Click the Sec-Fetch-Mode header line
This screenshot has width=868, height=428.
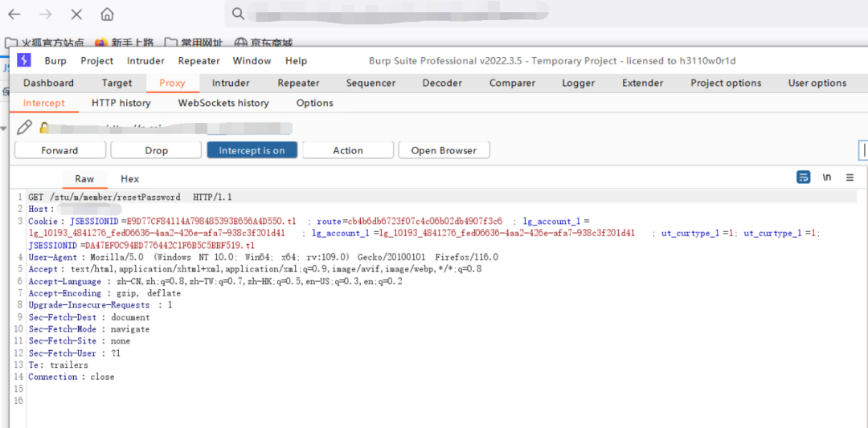point(89,329)
